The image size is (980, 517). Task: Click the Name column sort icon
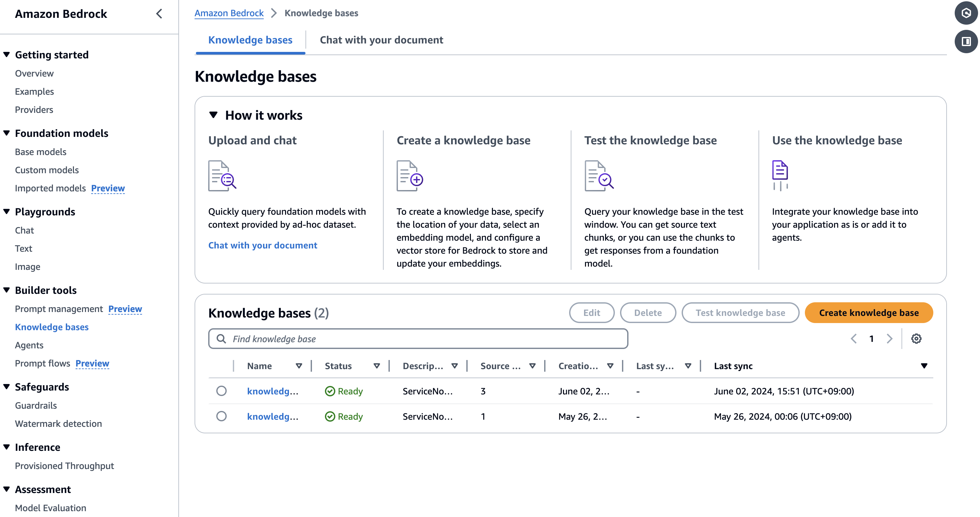tap(299, 366)
